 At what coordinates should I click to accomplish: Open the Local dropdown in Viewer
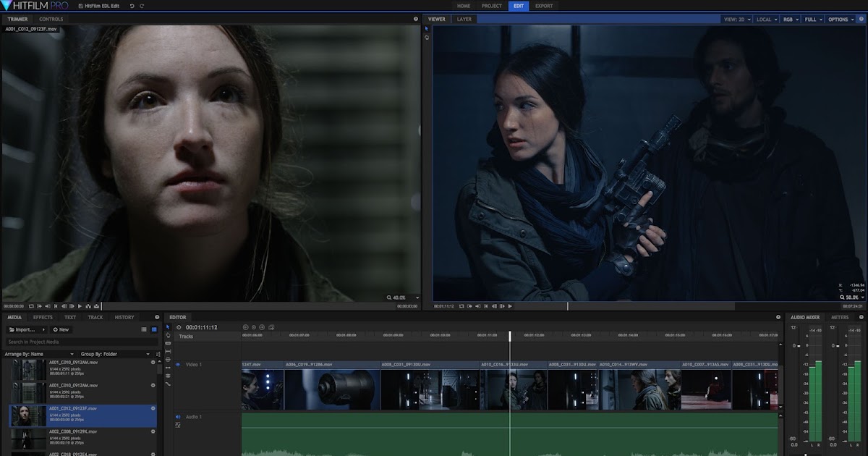click(766, 20)
